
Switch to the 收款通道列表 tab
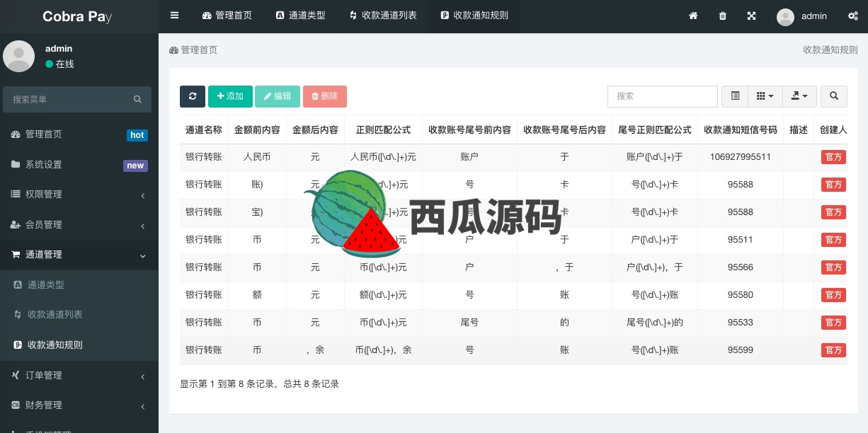pyautogui.click(x=382, y=16)
